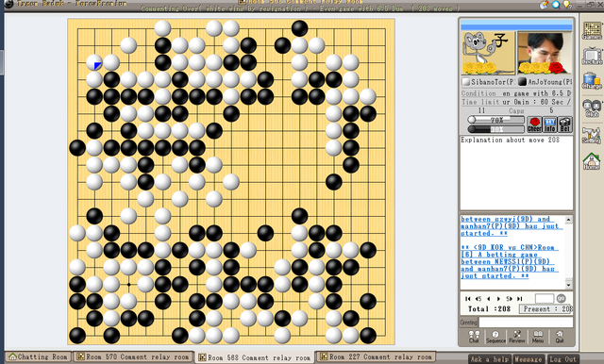Click the AnJoYoung player name
This screenshot has height=364, width=604.
click(549, 82)
